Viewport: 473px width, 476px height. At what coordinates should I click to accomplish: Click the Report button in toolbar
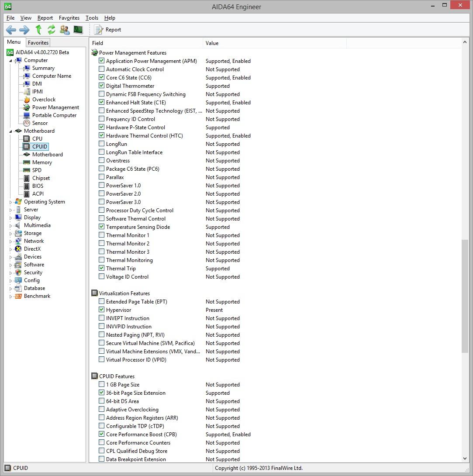(x=107, y=30)
